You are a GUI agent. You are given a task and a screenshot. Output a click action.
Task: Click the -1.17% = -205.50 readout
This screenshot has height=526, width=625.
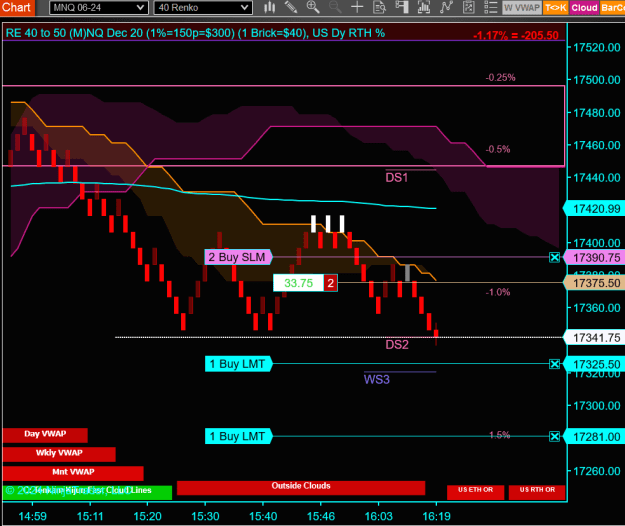point(516,35)
